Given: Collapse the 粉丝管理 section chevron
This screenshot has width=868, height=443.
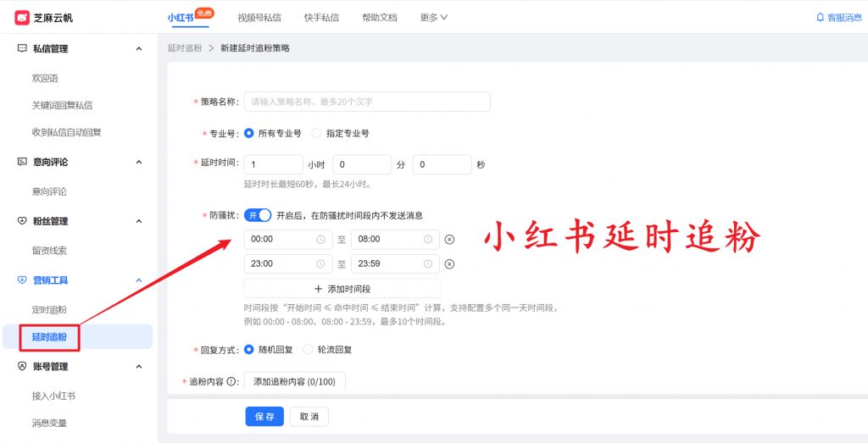Looking at the screenshot, I should pyautogui.click(x=139, y=221).
